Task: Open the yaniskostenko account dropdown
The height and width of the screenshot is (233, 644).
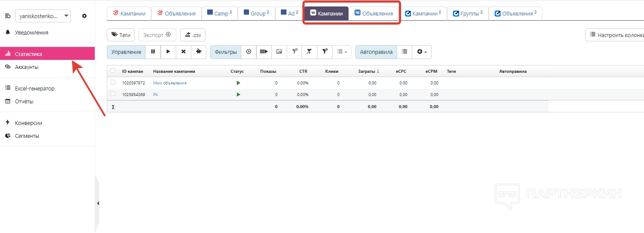Action: [x=43, y=16]
